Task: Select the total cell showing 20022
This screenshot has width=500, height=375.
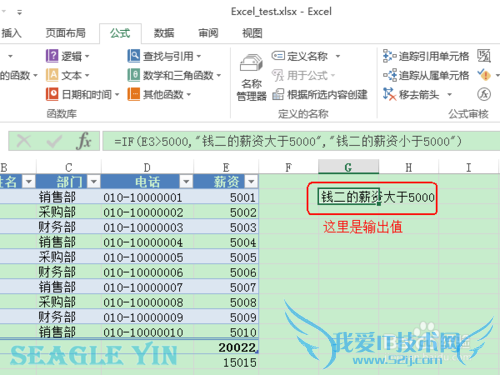Action: [226, 347]
